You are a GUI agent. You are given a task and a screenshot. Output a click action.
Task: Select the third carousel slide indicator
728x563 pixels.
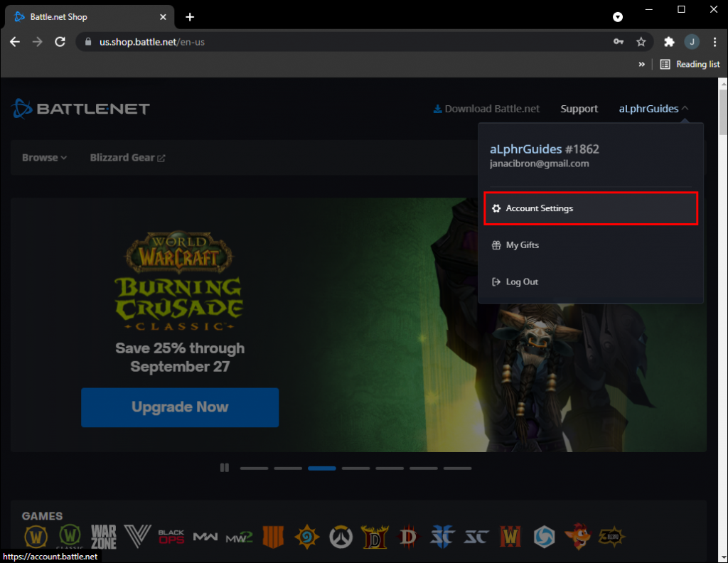coord(321,468)
